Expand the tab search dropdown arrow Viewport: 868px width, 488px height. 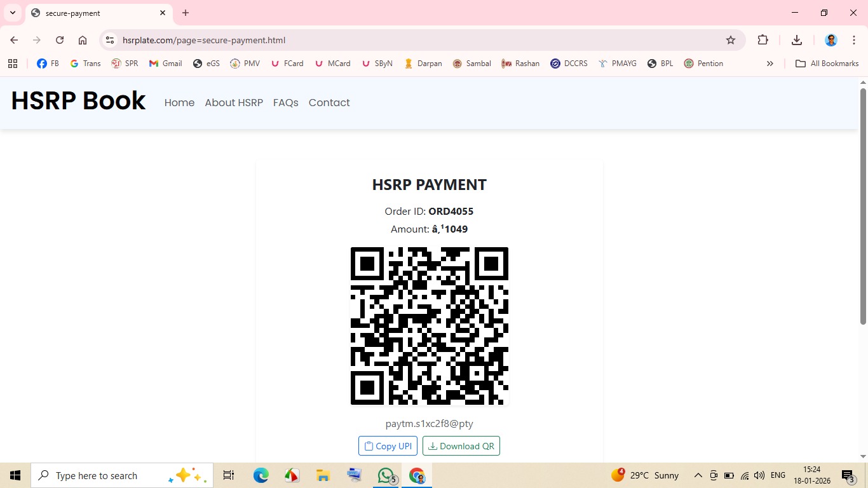pyautogui.click(x=12, y=13)
